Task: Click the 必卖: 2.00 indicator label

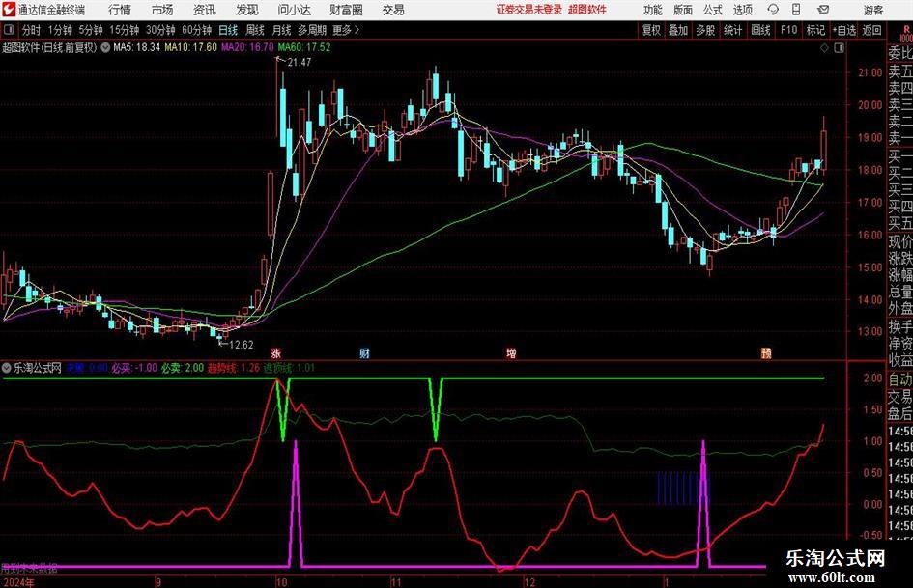Action: [x=183, y=368]
